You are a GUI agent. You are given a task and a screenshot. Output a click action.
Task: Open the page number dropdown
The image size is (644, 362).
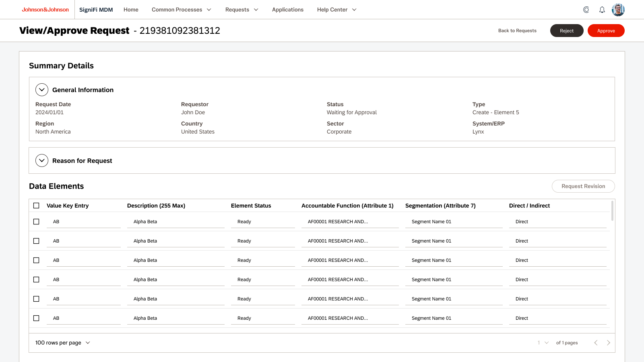543,343
